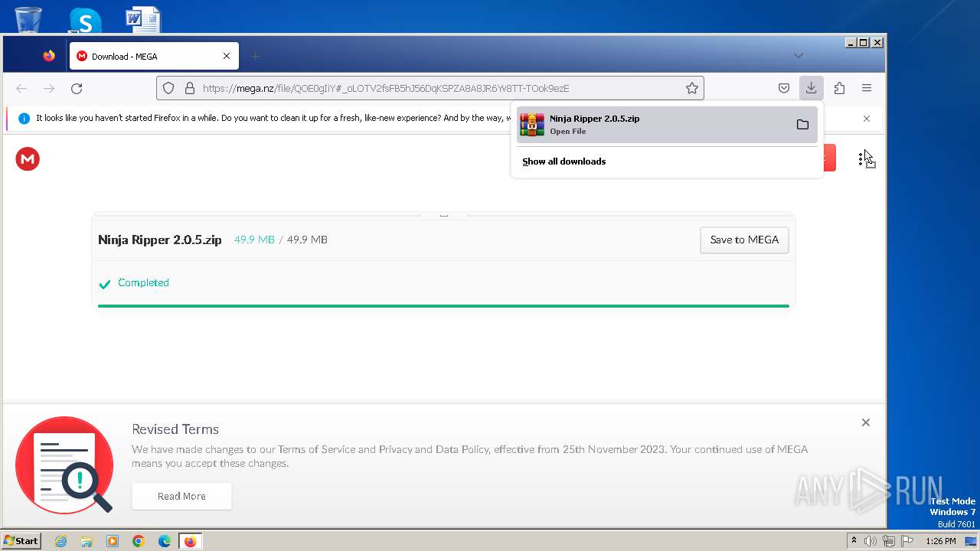This screenshot has width=980, height=551.
Task: Click the network connection tray icon
Action: pyautogui.click(x=889, y=541)
